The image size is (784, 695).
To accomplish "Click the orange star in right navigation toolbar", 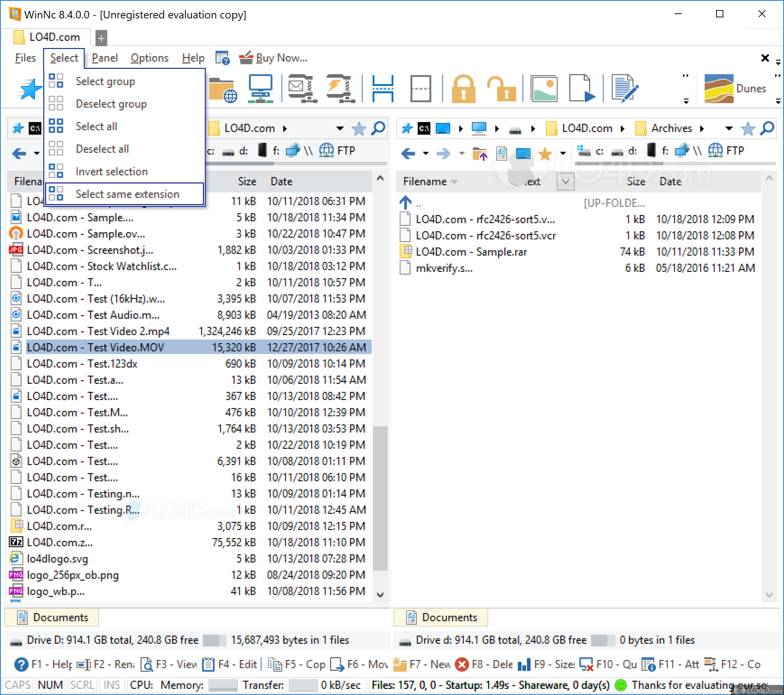I will [x=545, y=153].
